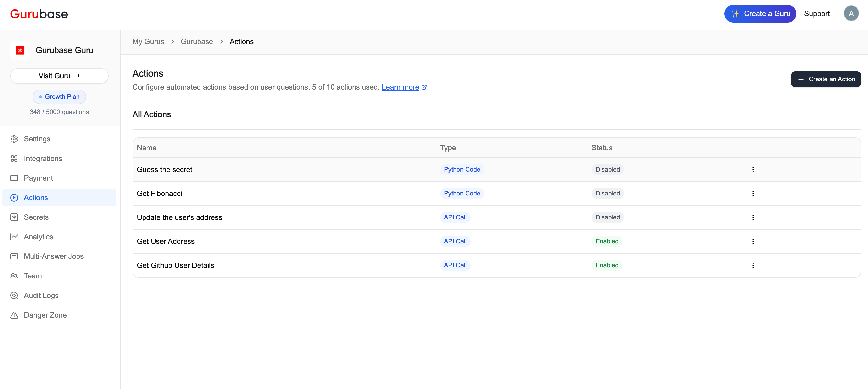Click the Audit Logs icon
Image resolution: width=868 pixels, height=389 pixels.
14,295
